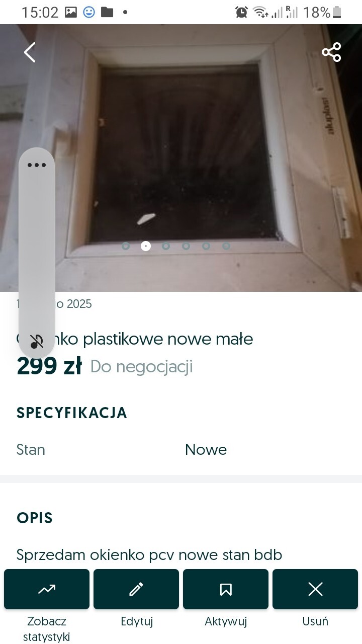The width and height of the screenshot is (362, 644).
Task: Tap the back arrow icon
Action: 30,52
